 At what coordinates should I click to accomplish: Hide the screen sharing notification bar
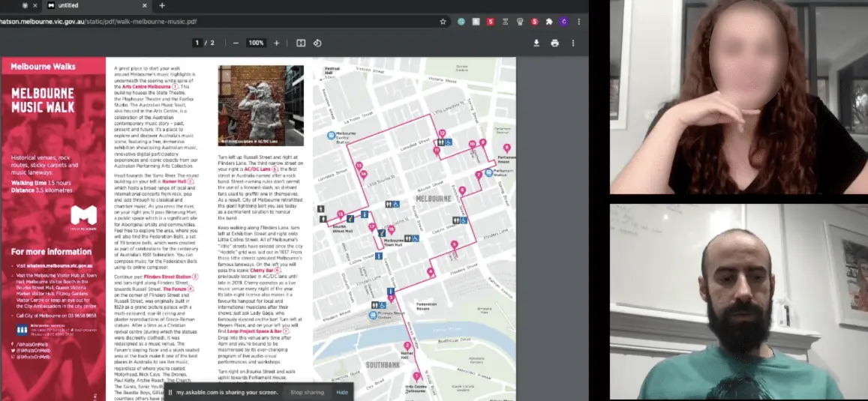pos(342,392)
